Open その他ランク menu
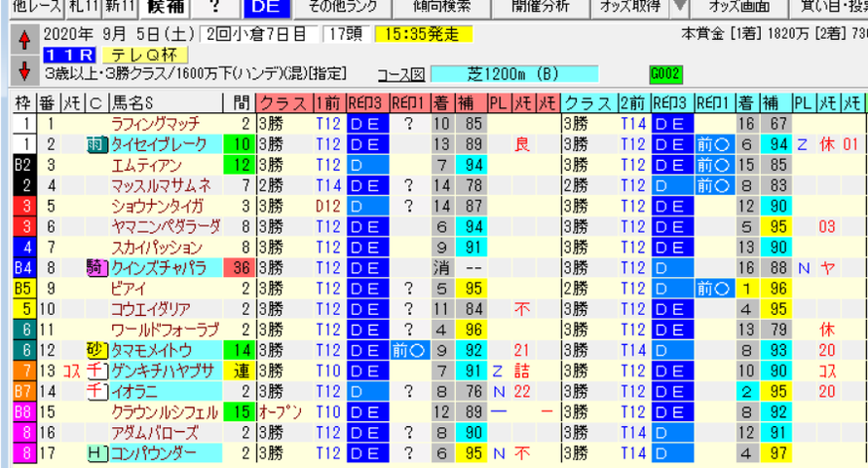 pos(342,7)
